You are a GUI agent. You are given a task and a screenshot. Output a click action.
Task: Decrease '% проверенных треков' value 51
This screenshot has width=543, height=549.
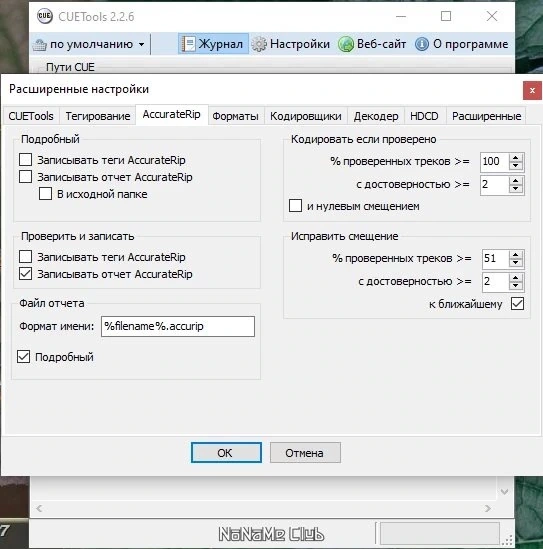(x=516, y=263)
